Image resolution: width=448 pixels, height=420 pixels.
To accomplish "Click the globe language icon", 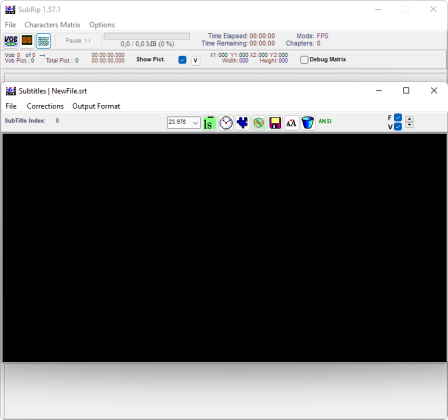I will 259,123.
